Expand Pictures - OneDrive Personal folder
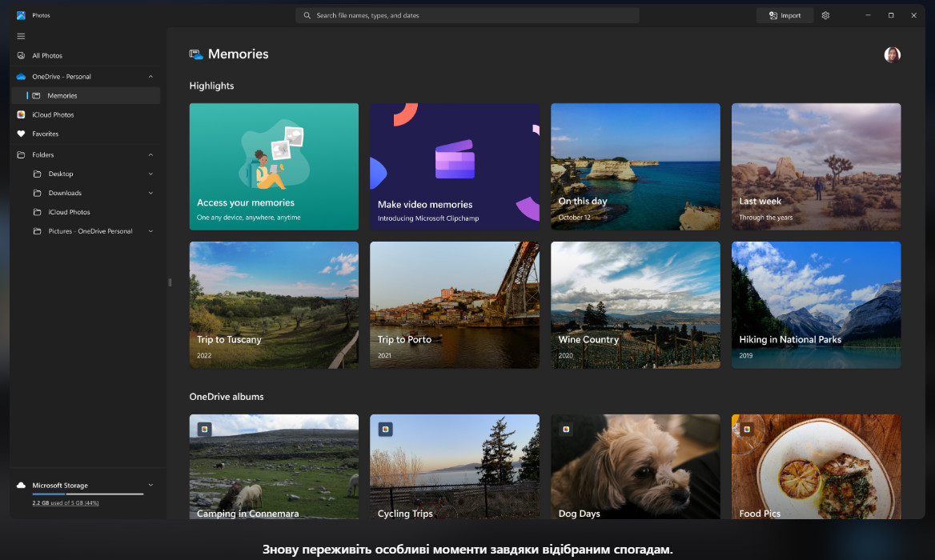The height and width of the screenshot is (560, 935). click(x=150, y=232)
